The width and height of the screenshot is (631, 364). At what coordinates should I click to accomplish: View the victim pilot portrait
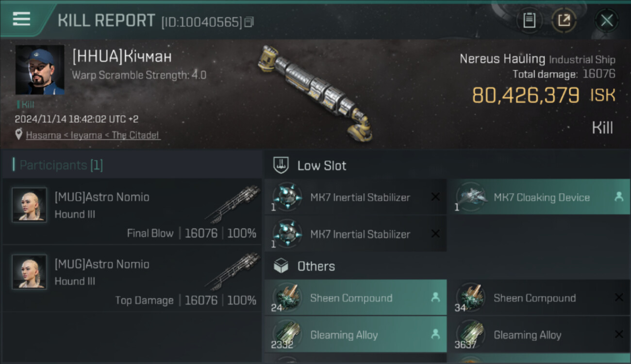coord(40,70)
